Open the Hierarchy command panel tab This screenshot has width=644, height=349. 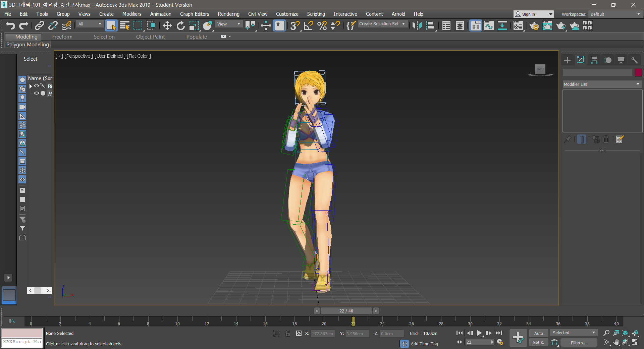click(594, 60)
